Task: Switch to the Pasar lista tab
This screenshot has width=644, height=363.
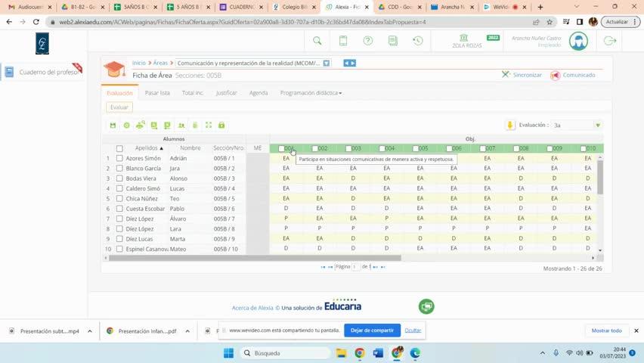Action: tap(157, 93)
